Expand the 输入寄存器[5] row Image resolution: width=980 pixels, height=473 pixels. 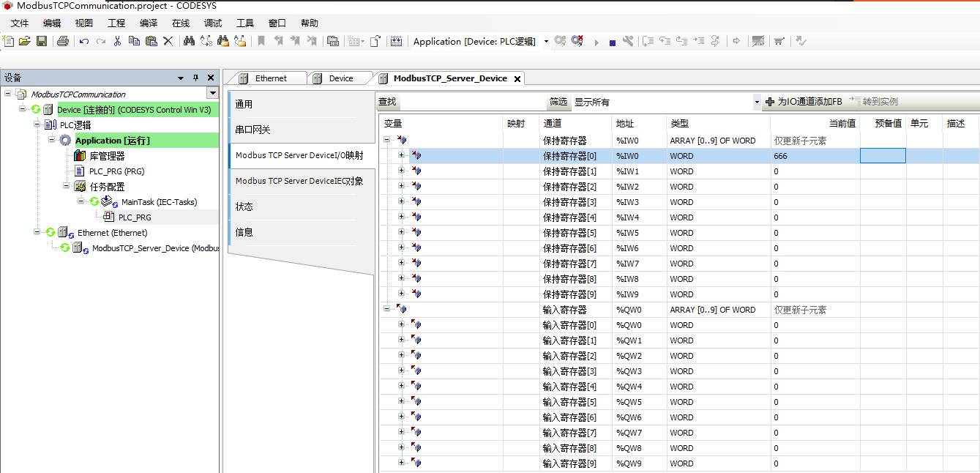tap(401, 401)
